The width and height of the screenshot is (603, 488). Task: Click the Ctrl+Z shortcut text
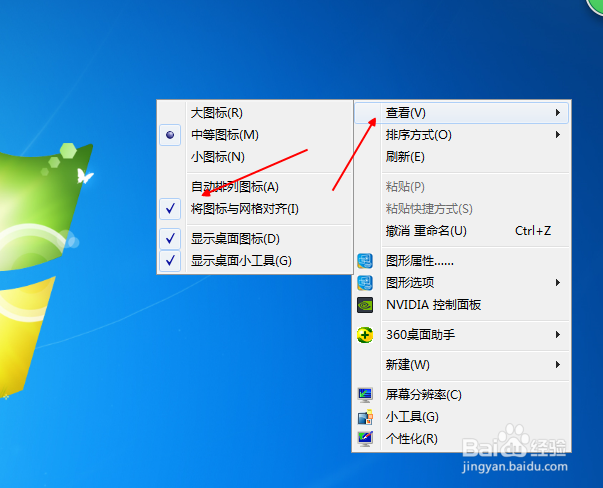click(x=533, y=231)
